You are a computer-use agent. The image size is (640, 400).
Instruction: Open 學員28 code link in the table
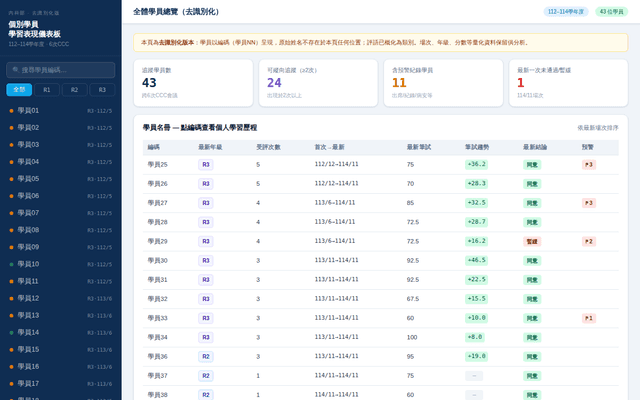158,222
